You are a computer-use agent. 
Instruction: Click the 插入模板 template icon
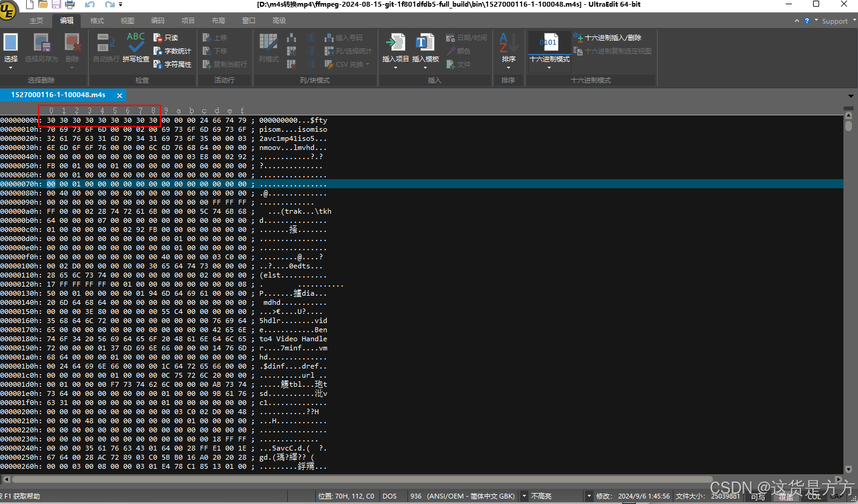[425, 43]
